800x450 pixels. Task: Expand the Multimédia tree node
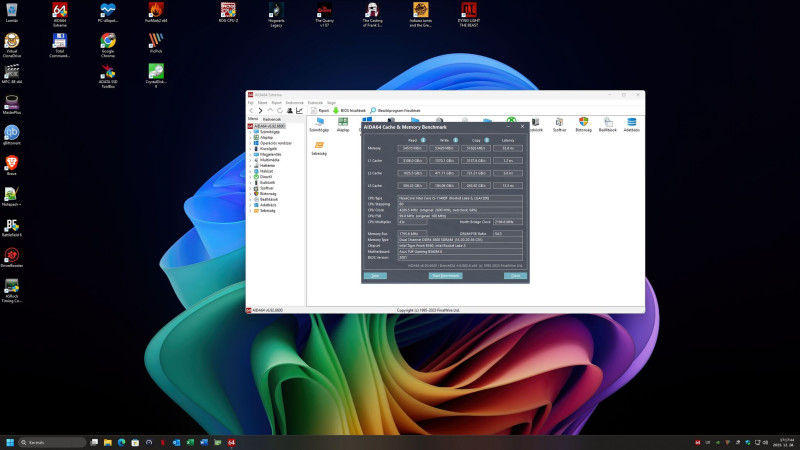251,160
